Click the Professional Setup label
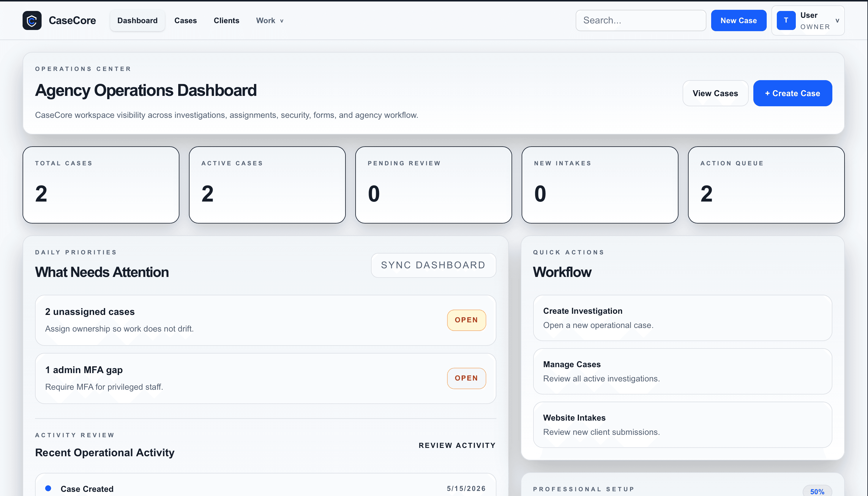Viewport: 868px width, 496px height. [584, 489]
